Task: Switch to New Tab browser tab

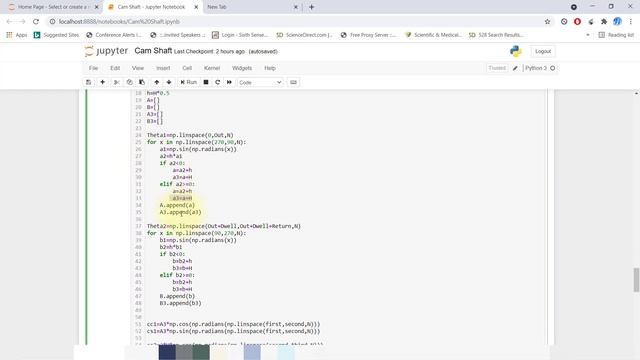Action: (x=252, y=7)
